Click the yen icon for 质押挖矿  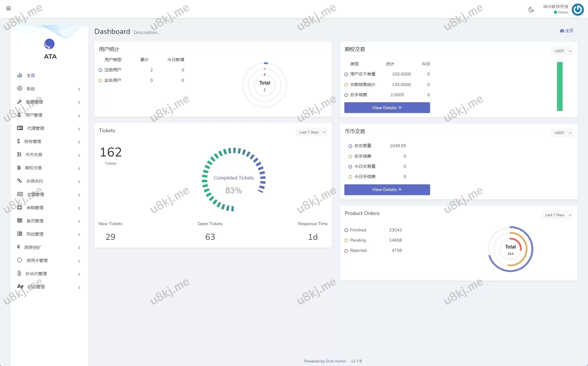tap(19, 247)
